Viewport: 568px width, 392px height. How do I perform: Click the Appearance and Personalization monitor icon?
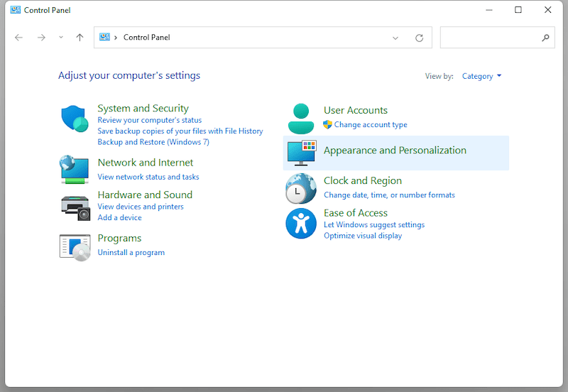point(301,153)
